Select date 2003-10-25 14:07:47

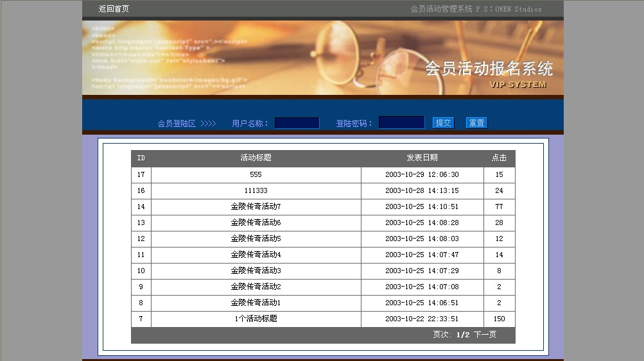click(422, 255)
